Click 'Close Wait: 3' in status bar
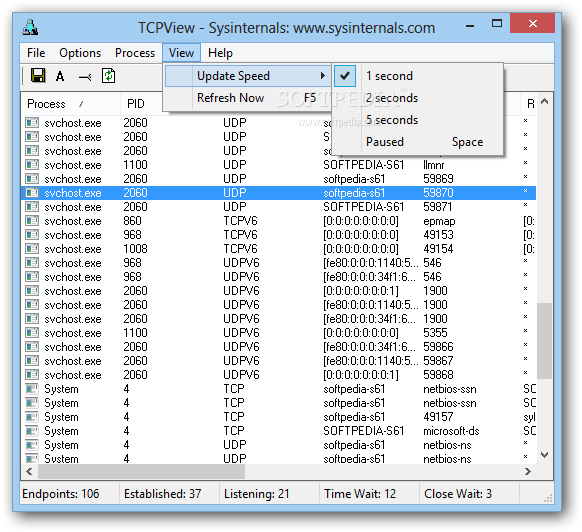582x532 pixels. click(x=458, y=494)
